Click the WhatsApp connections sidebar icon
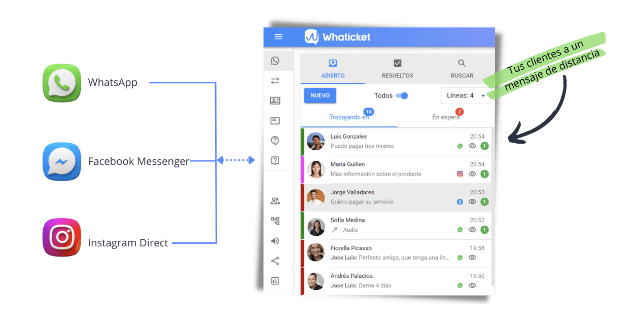 point(275,61)
